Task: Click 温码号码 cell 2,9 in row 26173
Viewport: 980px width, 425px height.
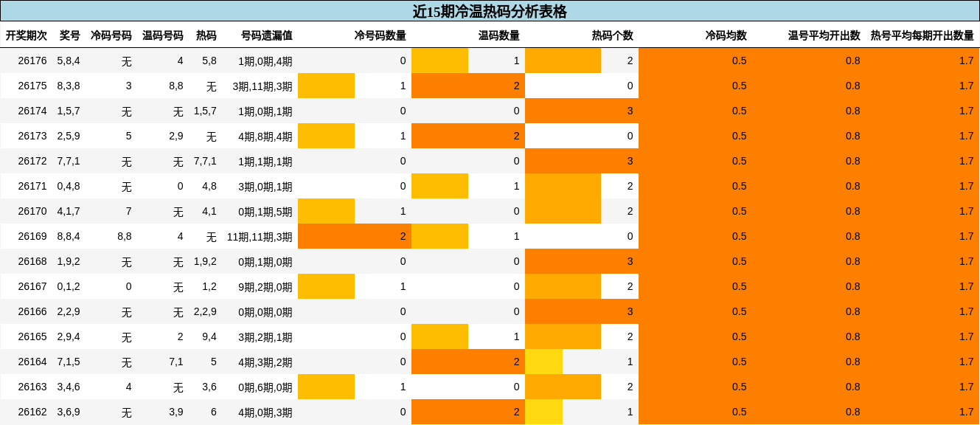Action: coord(176,136)
